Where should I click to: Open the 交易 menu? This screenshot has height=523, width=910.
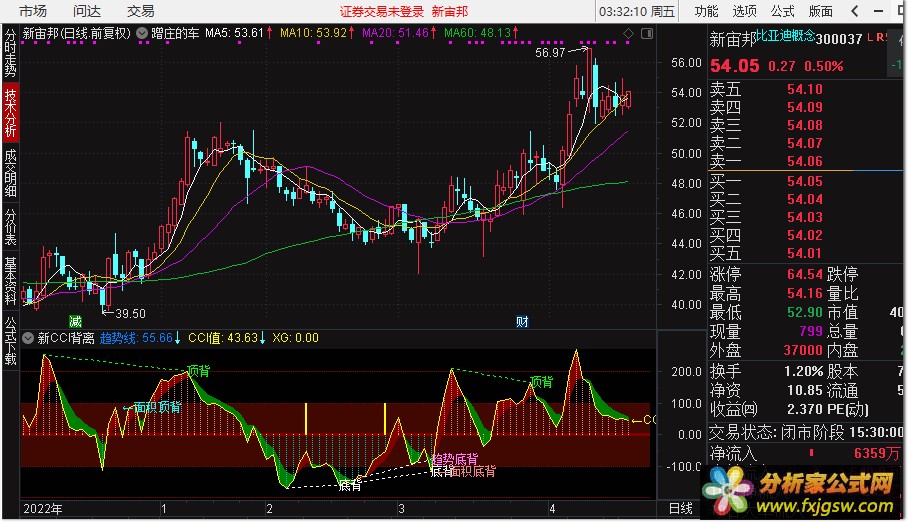[140, 11]
